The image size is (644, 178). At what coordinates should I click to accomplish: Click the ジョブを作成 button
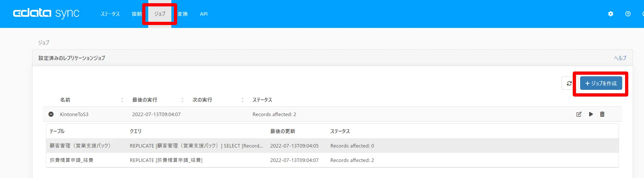pos(601,83)
